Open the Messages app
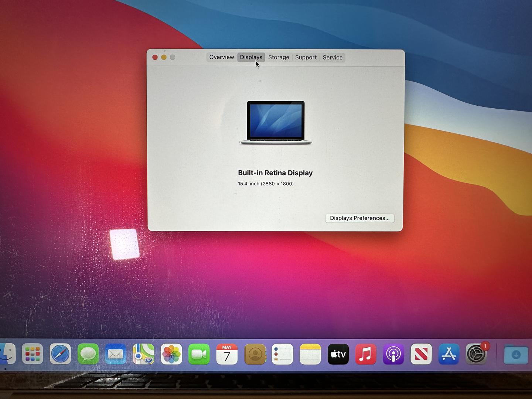This screenshot has width=532, height=399. pyautogui.click(x=88, y=354)
